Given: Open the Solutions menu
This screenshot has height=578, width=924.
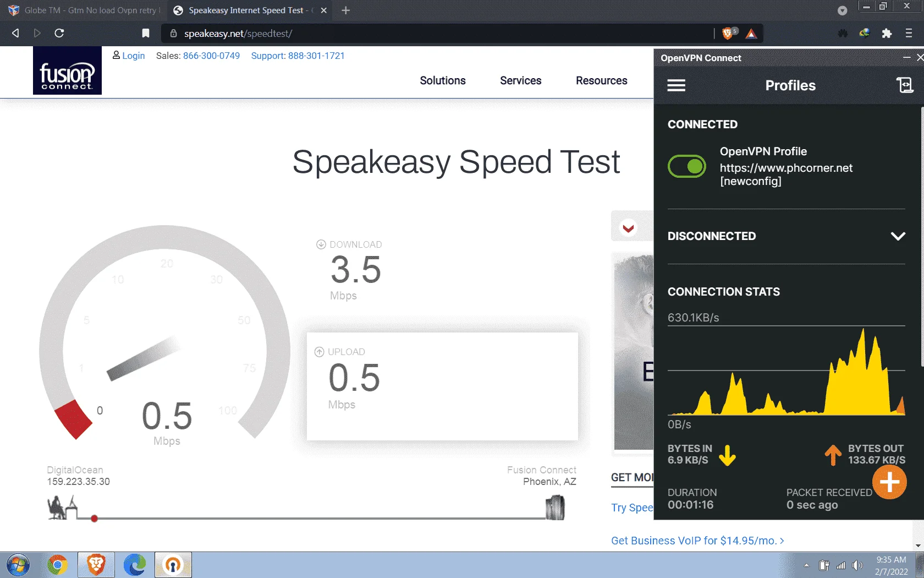Looking at the screenshot, I should coord(443,80).
